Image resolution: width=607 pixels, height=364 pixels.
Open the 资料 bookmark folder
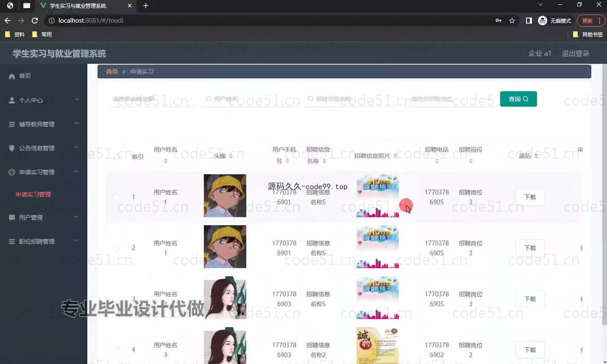[15, 34]
